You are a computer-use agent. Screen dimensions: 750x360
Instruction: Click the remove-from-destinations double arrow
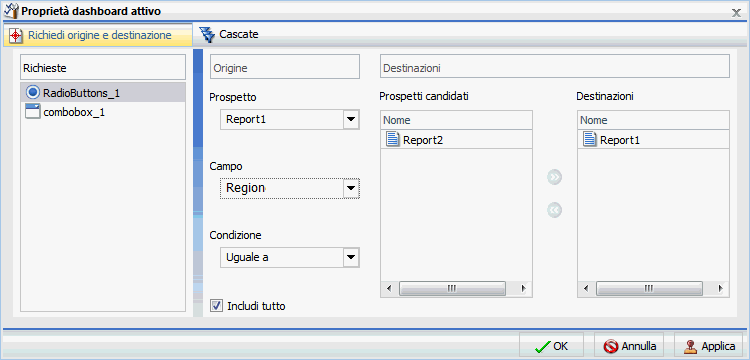(554, 210)
